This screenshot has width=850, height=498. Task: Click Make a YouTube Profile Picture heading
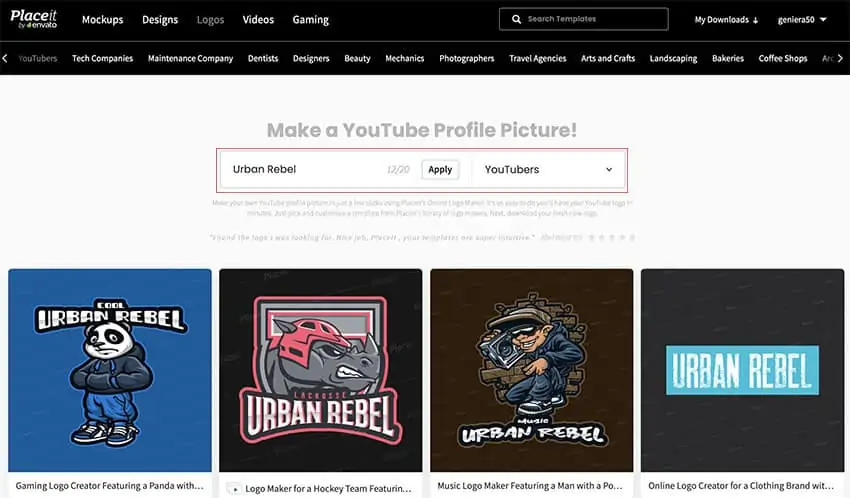pos(422,130)
